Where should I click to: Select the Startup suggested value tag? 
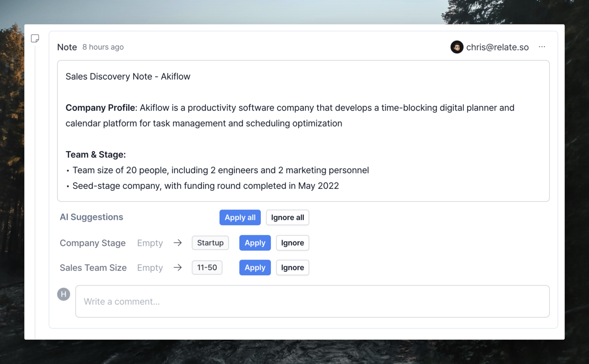(210, 243)
